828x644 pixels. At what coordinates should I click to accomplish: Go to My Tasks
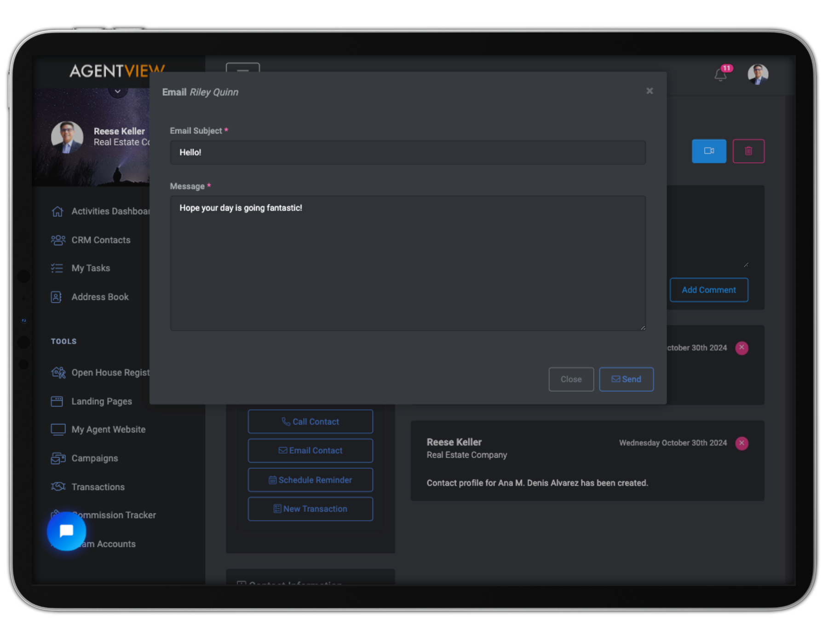[91, 268]
